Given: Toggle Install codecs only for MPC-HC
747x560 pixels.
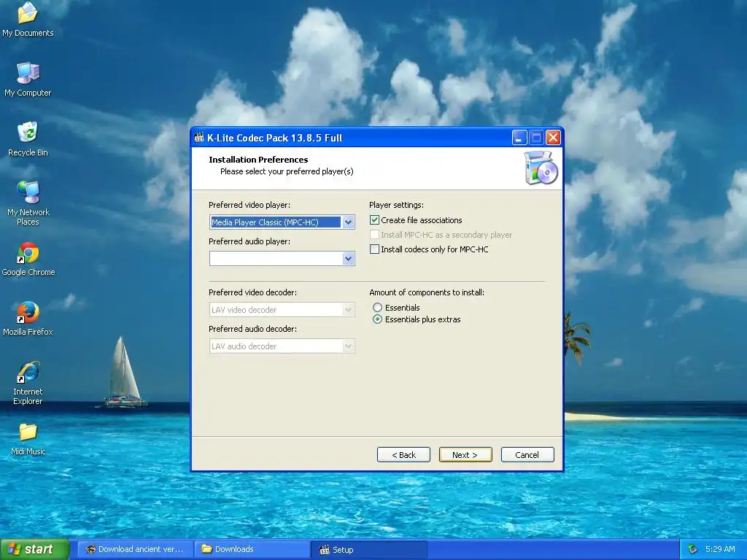Looking at the screenshot, I should (374, 249).
